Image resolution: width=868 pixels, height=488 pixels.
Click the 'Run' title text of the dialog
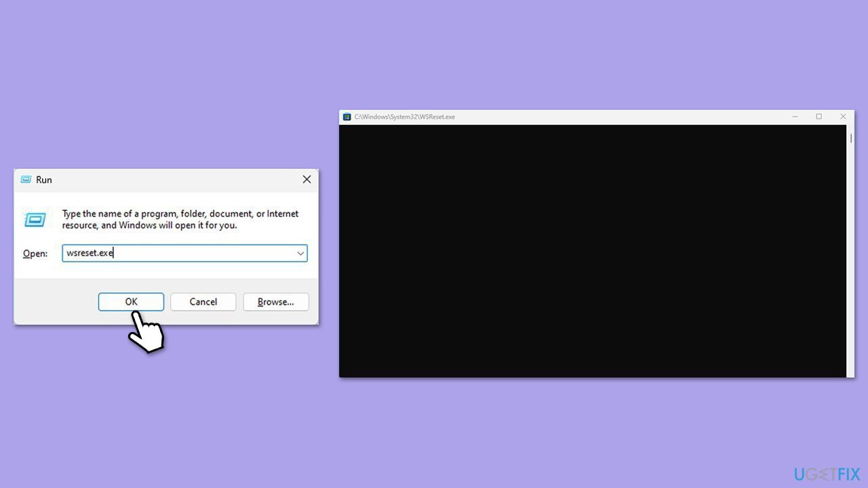pyautogui.click(x=43, y=180)
